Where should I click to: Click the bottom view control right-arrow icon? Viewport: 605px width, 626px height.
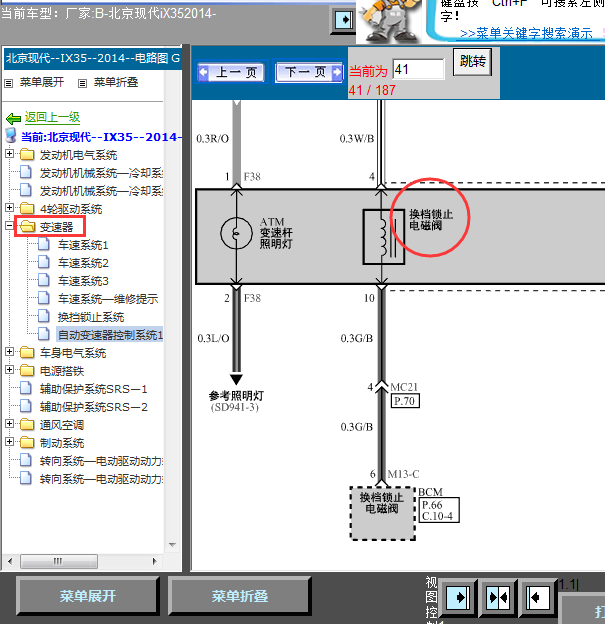tap(458, 598)
